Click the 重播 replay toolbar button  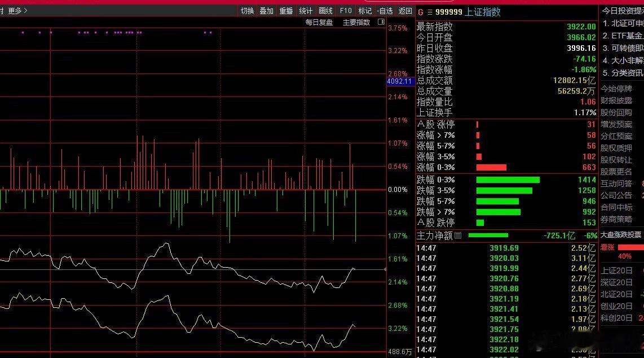tap(286, 11)
